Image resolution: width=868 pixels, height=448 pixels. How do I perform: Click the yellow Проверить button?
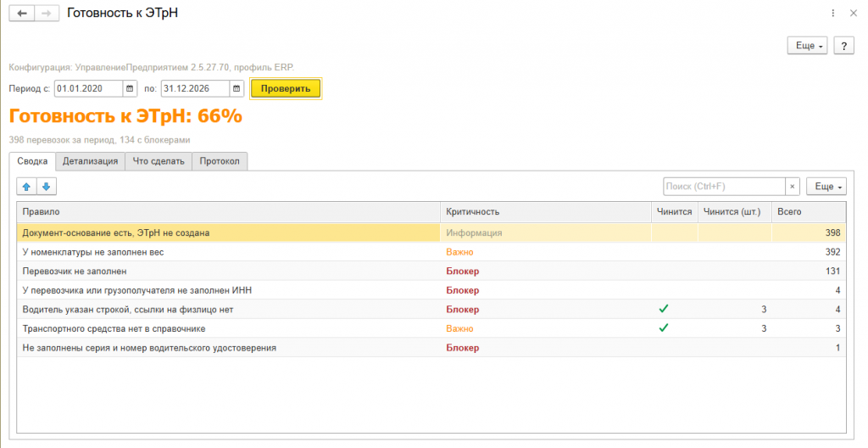point(286,89)
